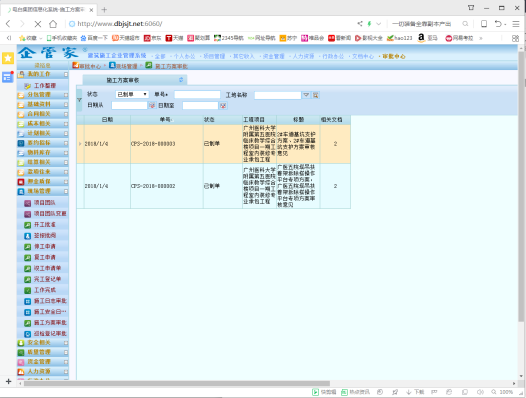
Task: Click the 单号 search input field
Action: point(197,95)
